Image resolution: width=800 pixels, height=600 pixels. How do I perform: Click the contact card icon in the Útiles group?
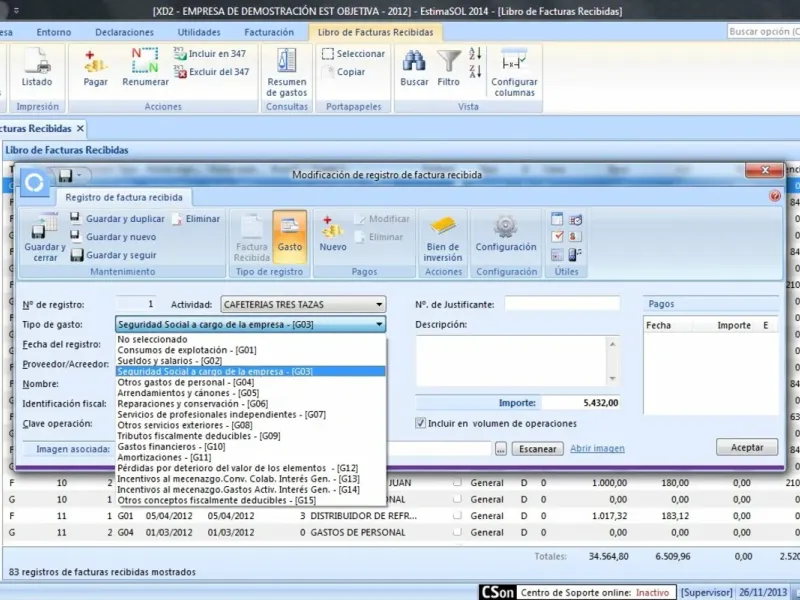(576, 236)
